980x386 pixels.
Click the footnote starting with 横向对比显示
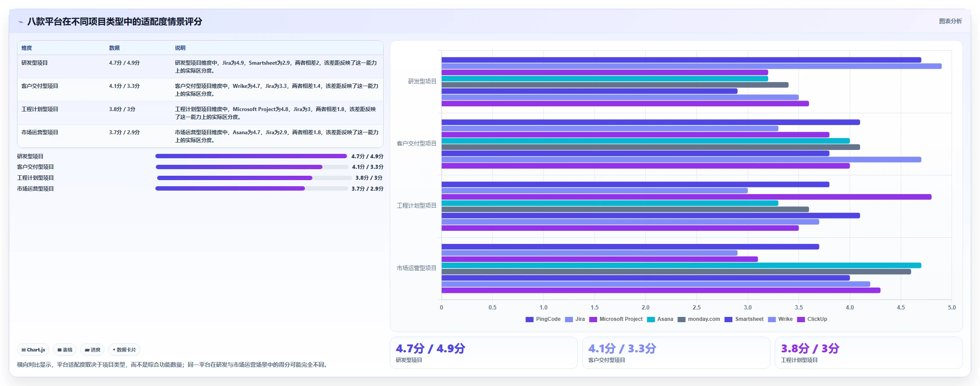pyautogui.click(x=173, y=365)
